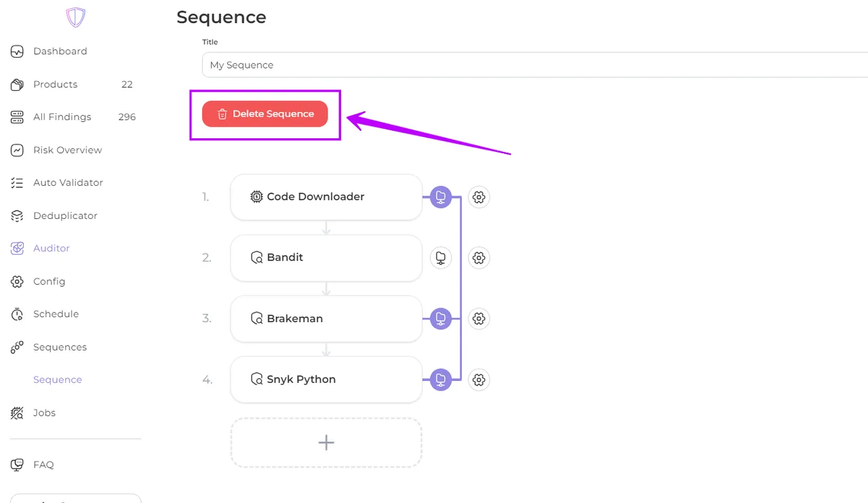Screen dimensions: 868x503
Task: Toggle the Bandit step link icon
Action: point(441,258)
